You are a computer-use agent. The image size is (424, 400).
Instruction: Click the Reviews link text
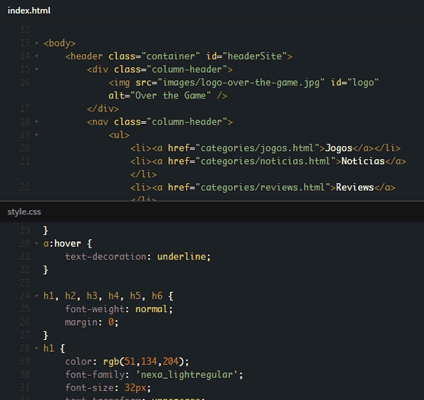pyautogui.click(x=355, y=187)
